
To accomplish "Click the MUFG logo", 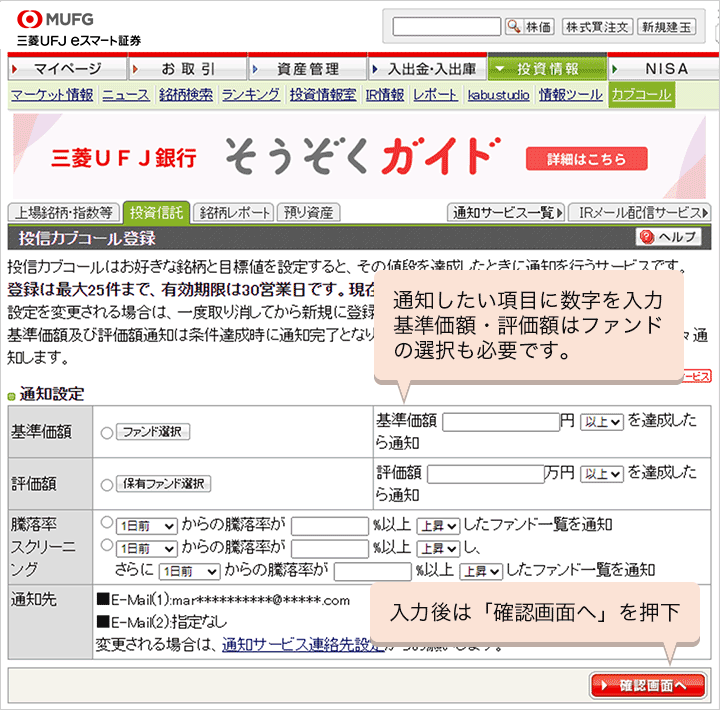I will click(x=55, y=19).
